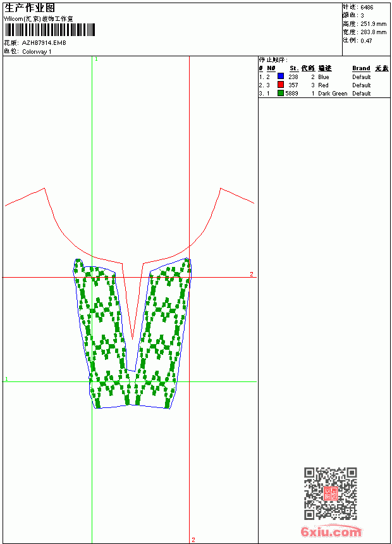Viewport: 392px width, 544px height.
Task: Click the blue color swatch in stop sequence
Action: point(281,77)
